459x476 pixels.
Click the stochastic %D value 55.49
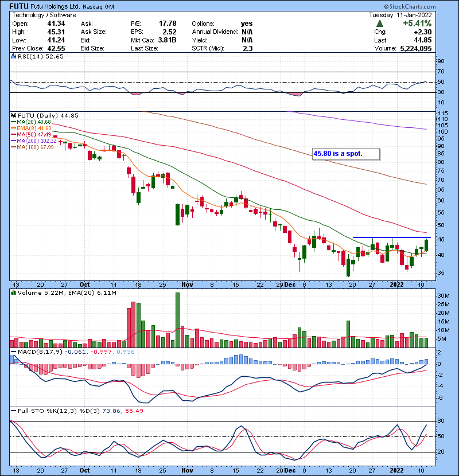(134, 411)
